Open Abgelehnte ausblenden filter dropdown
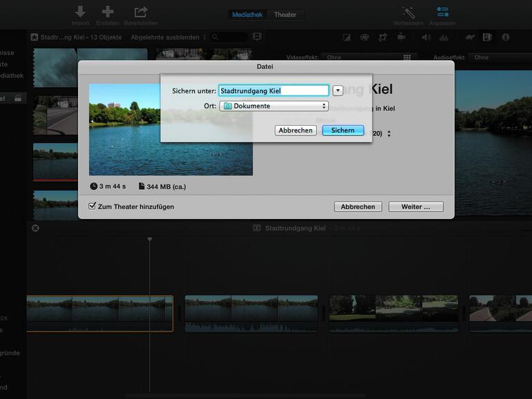Viewport: 532px width, 399px height. (x=168, y=37)
